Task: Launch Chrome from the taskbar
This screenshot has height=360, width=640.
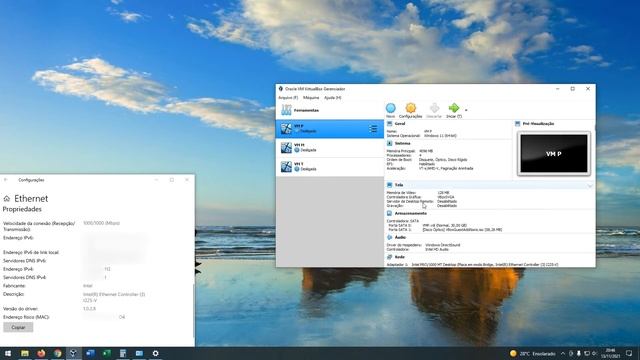Action: click(x=58, y=353)
